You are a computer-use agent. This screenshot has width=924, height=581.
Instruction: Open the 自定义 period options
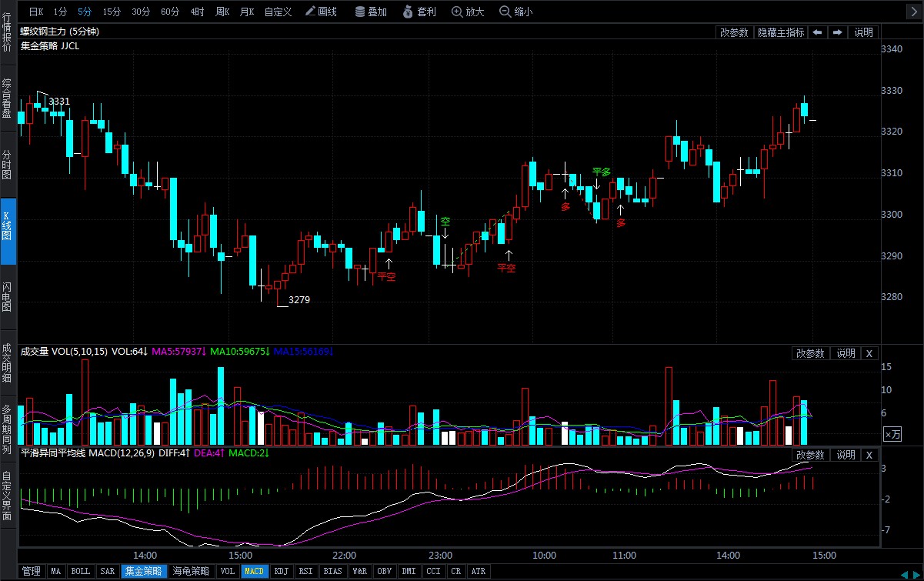coord(278,12)
